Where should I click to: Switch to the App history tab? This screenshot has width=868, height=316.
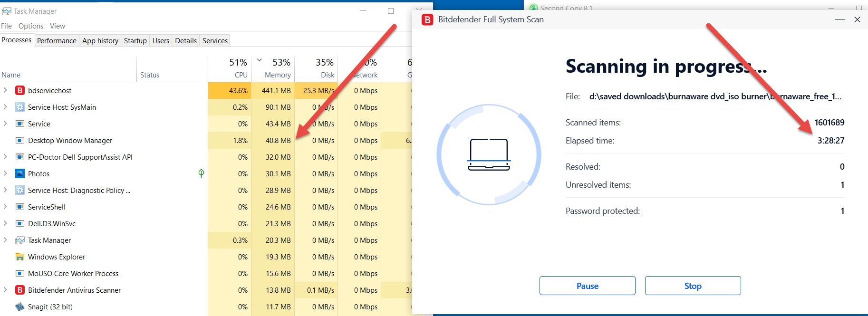pyautogui.click(x=100, y=41)
